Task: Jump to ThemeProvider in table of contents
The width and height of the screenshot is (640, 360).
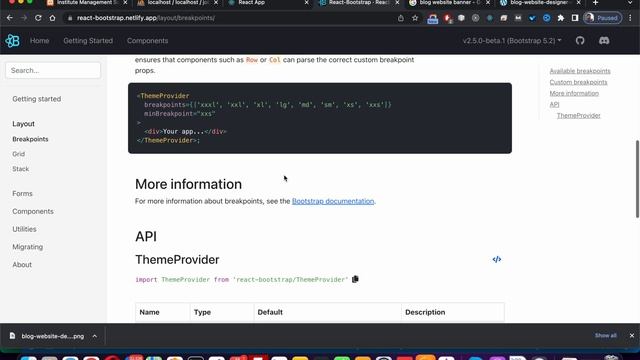Action: (578, 116)
